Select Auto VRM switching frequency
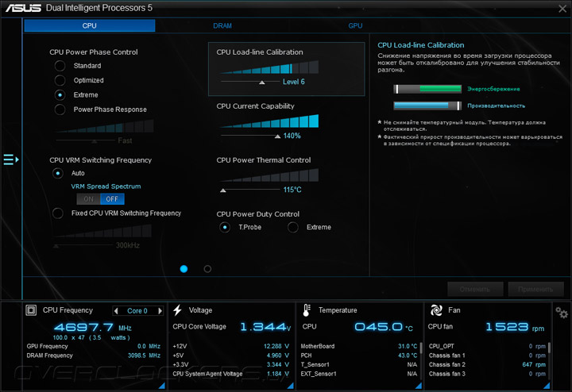 (58, 173)
